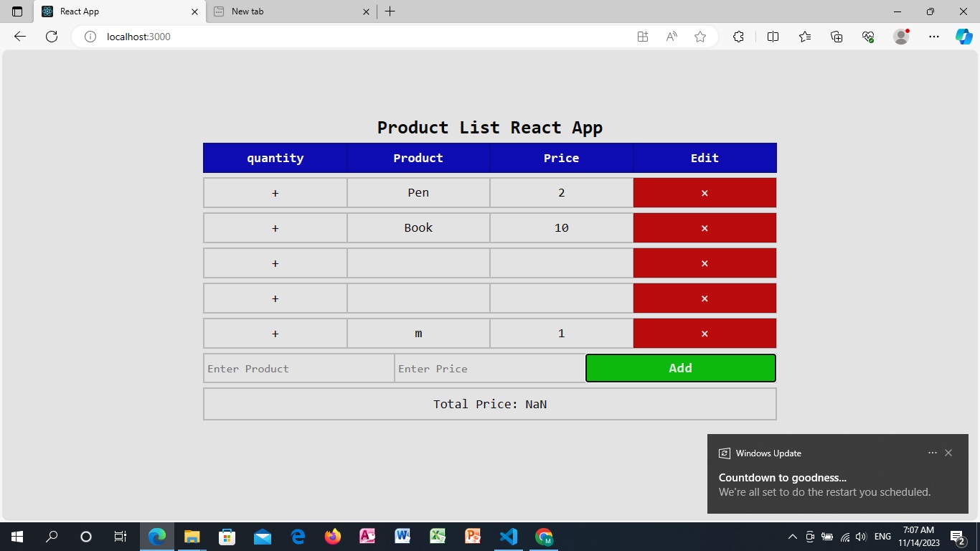This screenshot has height=551, width=980.
Task: Open Windows taskbar search
Action: pos(52,537)
